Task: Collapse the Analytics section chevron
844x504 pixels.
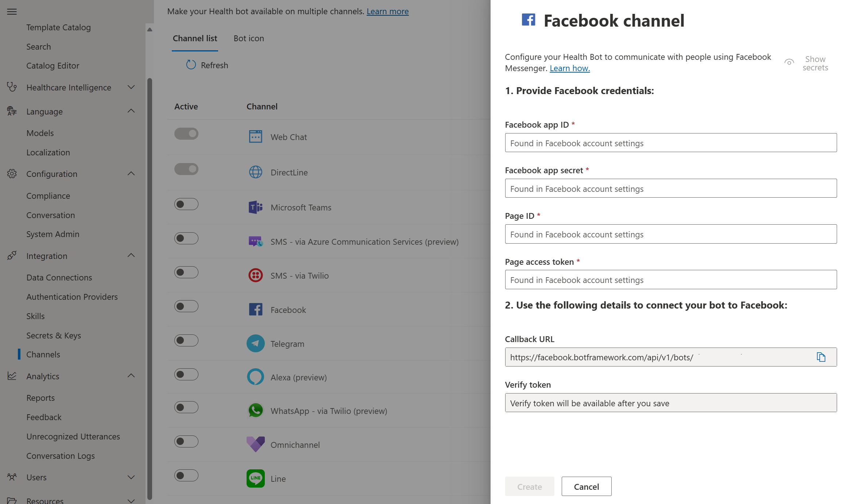Action: [x=131, y=376]
